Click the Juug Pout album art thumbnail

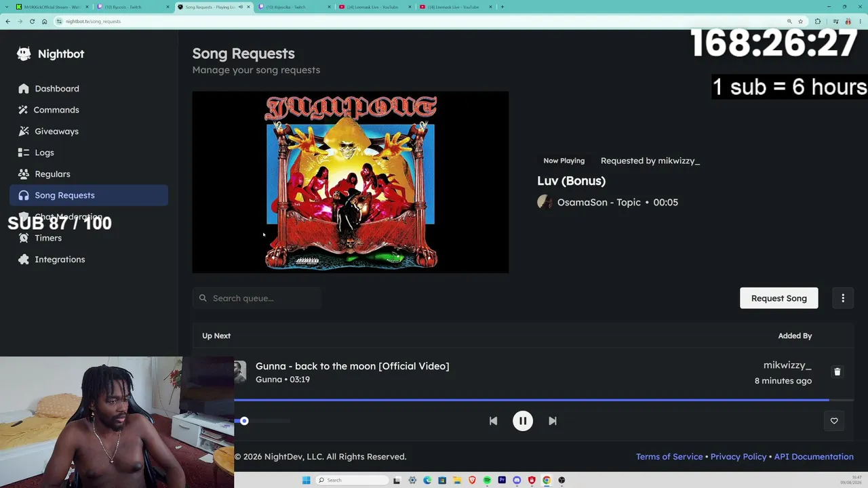(x=351, y=182)
